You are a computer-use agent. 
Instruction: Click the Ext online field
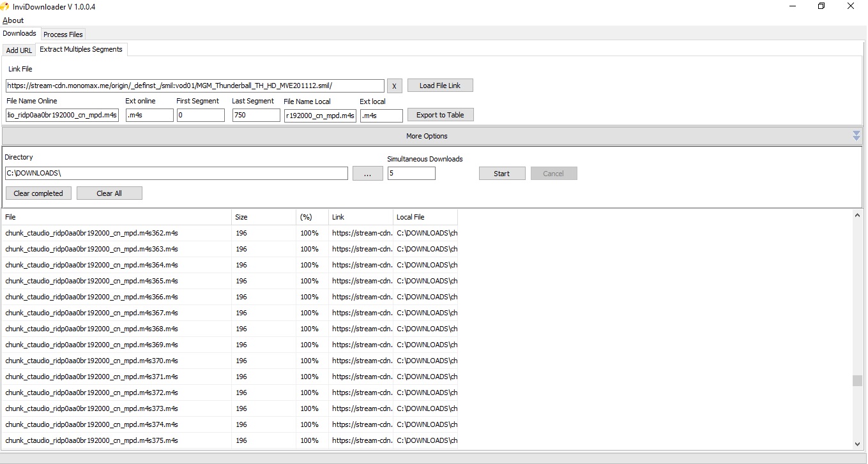(149, 115)
